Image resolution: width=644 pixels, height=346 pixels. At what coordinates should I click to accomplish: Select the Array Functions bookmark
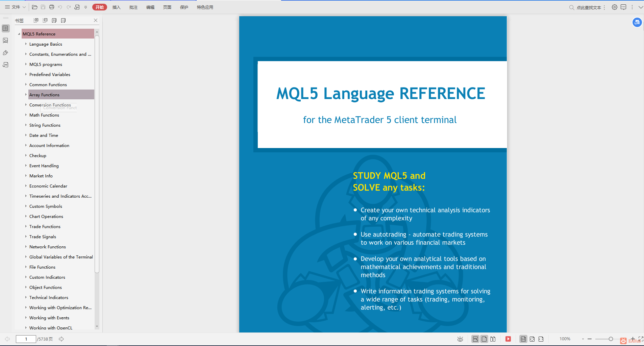pos(61,95)
